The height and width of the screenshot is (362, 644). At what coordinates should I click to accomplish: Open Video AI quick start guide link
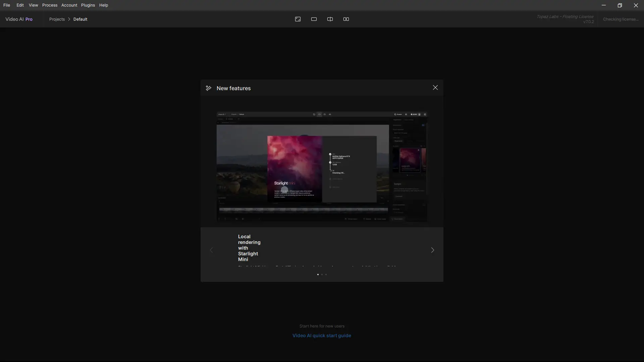click(x=322, y=336)
